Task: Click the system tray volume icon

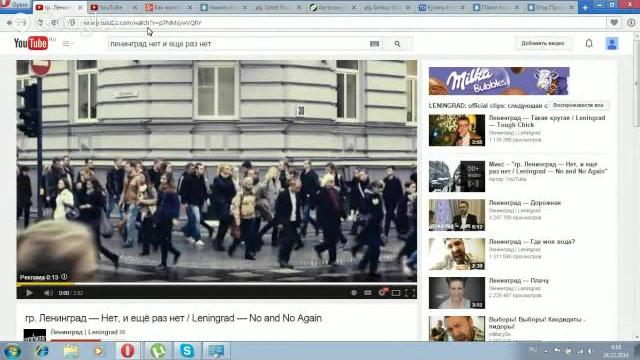Action: pos(591,351)
